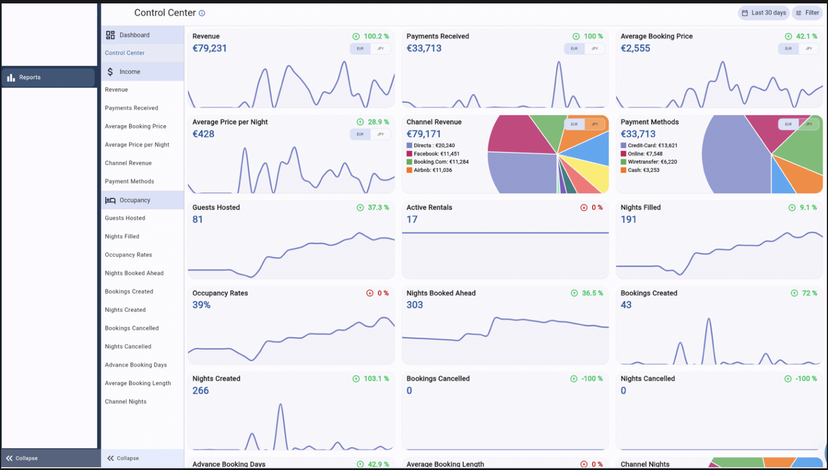
Task: Click the Dashboard grid icon
Action: (110, 35)
